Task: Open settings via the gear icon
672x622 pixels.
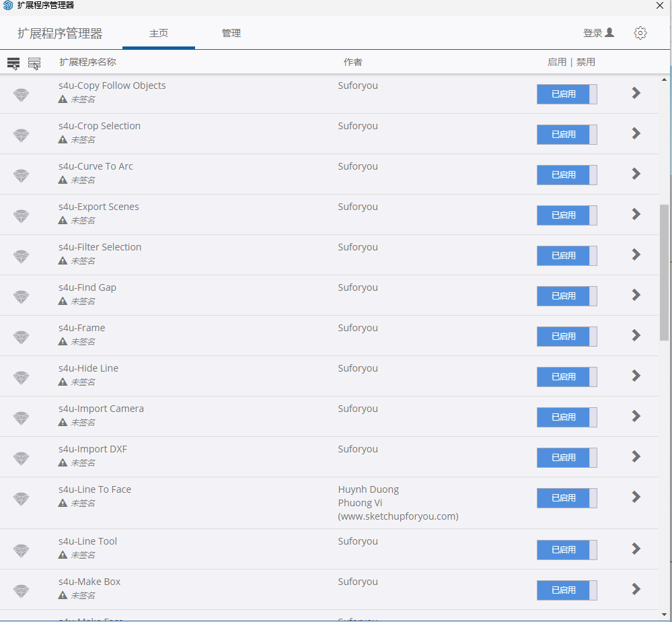Action: [x=640, y=33]
